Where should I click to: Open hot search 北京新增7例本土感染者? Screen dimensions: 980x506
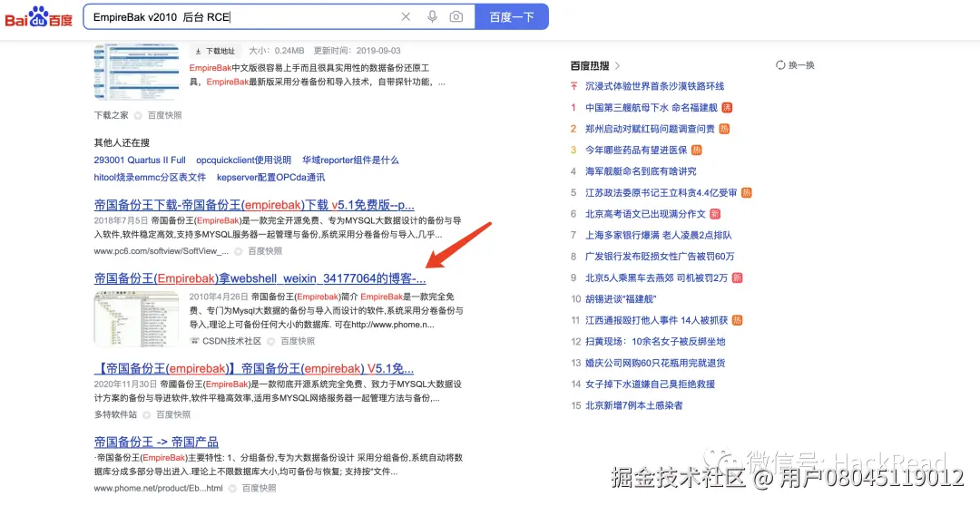point(633,404)
